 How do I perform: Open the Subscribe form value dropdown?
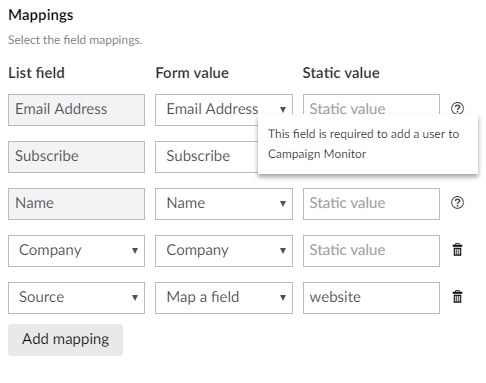[x=207, y=157]
